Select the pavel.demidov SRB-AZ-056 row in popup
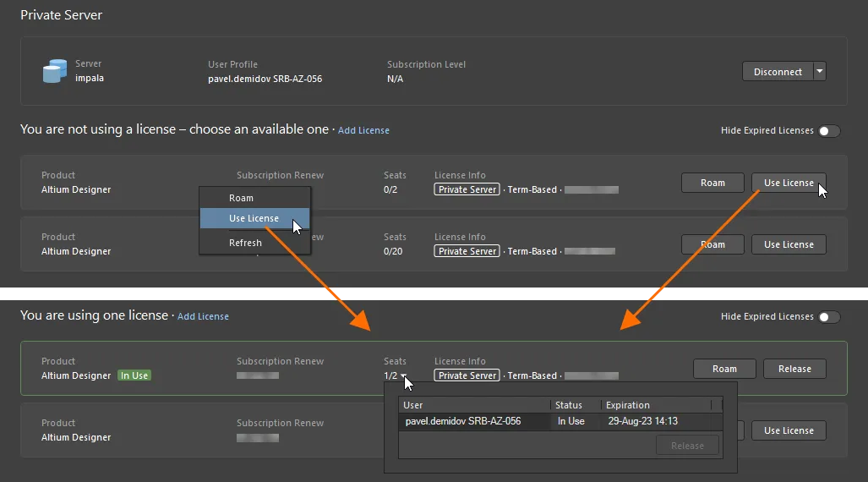The width and height of the screenshot is (868, 482). (x=560, y=421)
